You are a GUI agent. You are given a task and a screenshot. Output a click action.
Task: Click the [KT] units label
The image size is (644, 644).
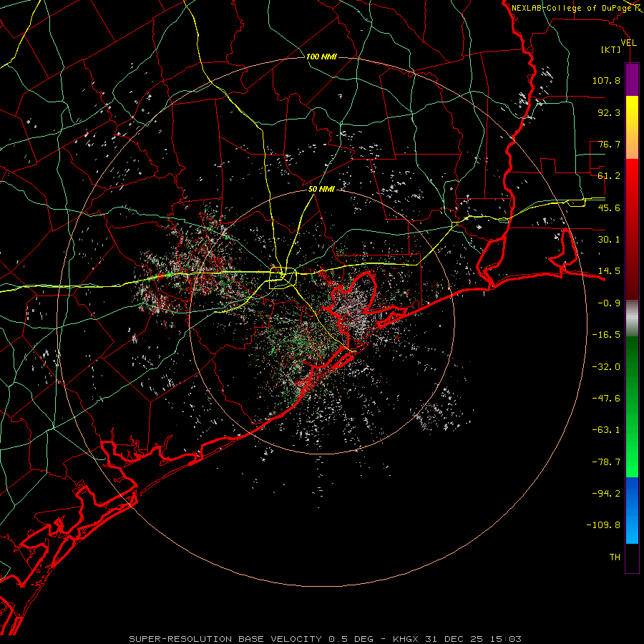[610, 49]
